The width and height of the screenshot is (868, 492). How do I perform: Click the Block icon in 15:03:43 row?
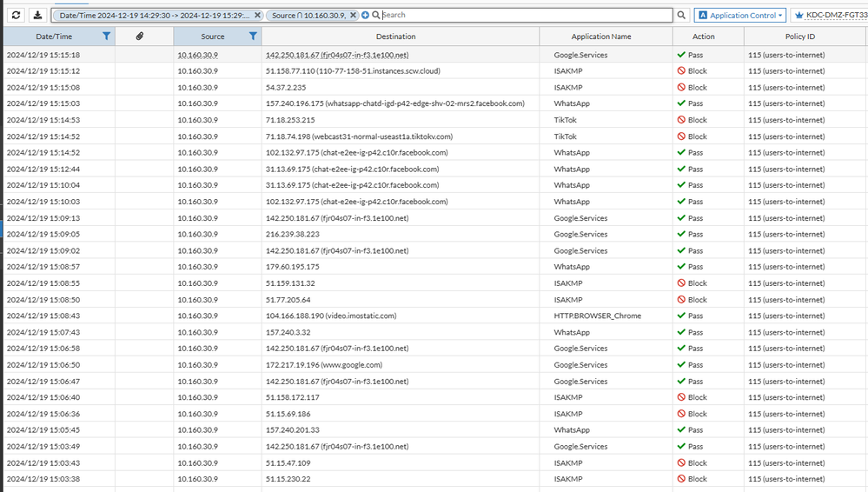(x=681, y=462)
